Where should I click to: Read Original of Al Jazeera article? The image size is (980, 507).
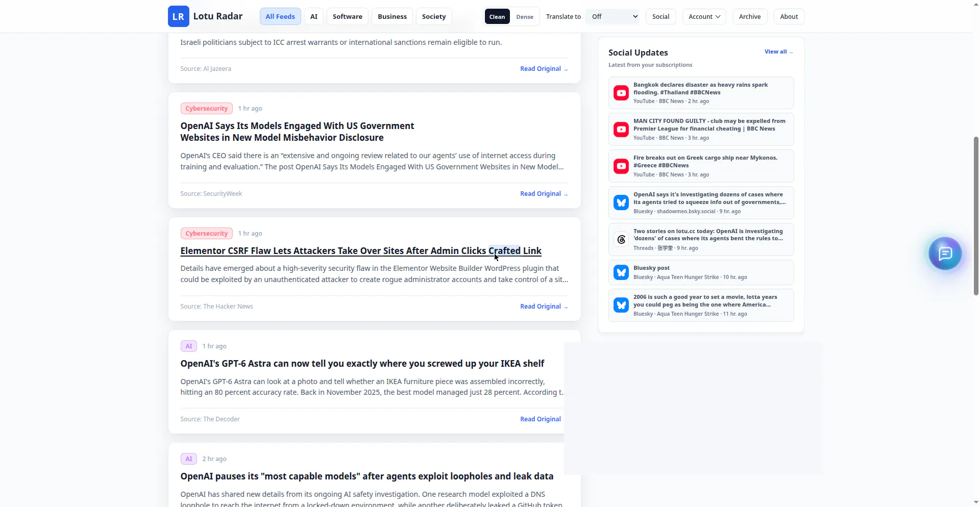[544, 69]
